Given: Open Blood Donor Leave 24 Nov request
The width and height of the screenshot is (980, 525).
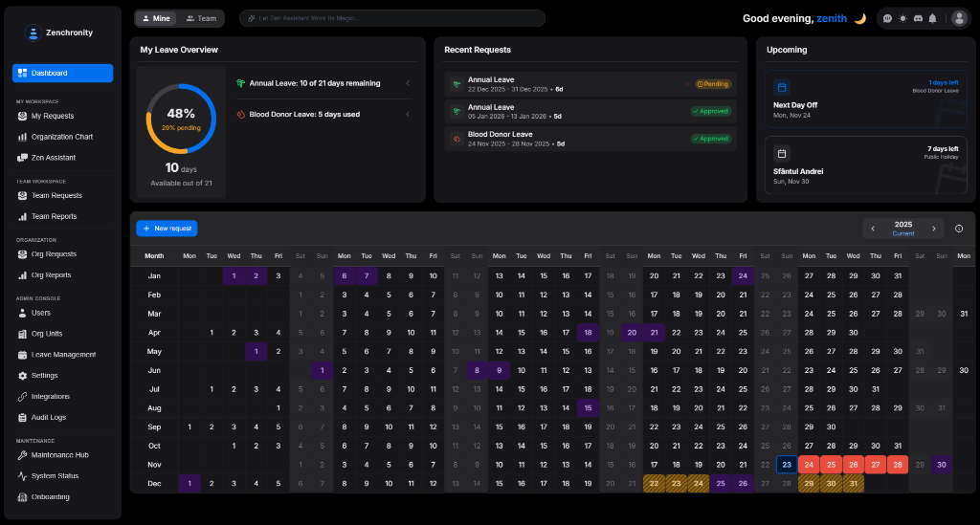Looking at the screenshot, I should pyautogui.click(x=590, y=139).
